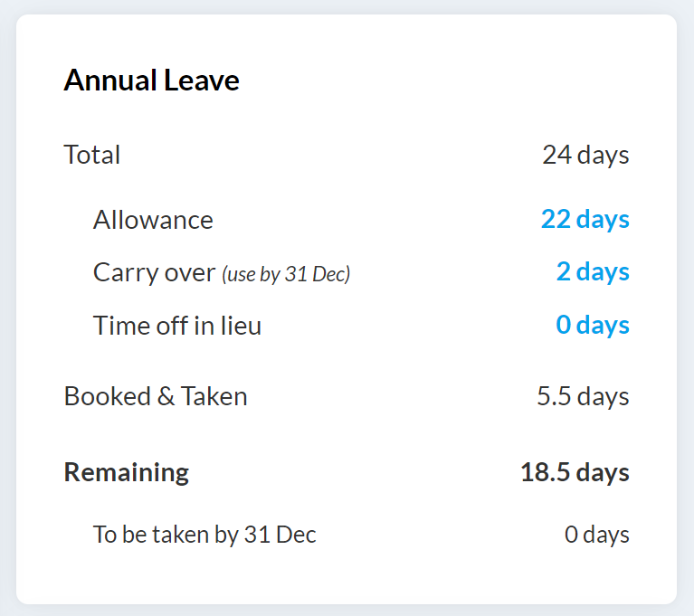Click the Time off in lieu label
The image size is (694, 616).
coord(177,326)
